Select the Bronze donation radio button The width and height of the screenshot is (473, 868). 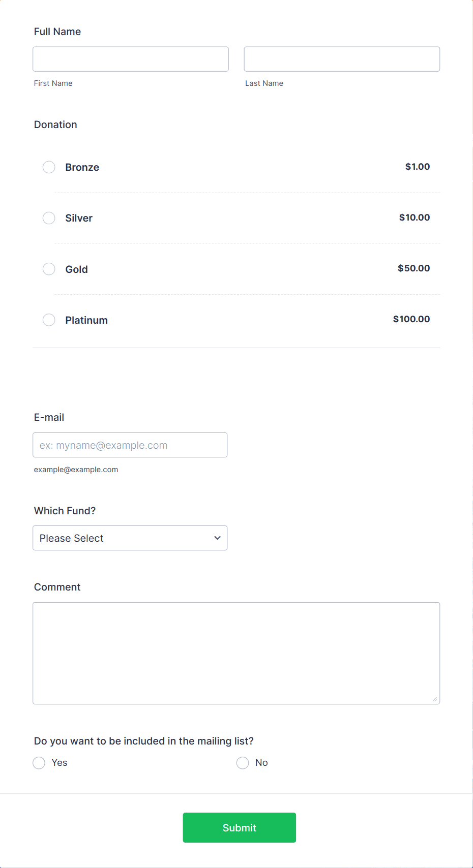pyautogui.click(x=49, y=167)
